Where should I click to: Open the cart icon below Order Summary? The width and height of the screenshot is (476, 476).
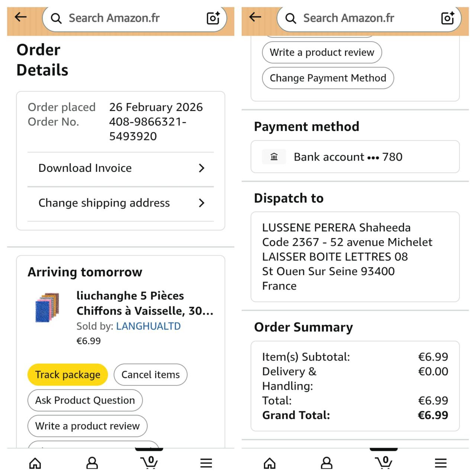(384, 462)
